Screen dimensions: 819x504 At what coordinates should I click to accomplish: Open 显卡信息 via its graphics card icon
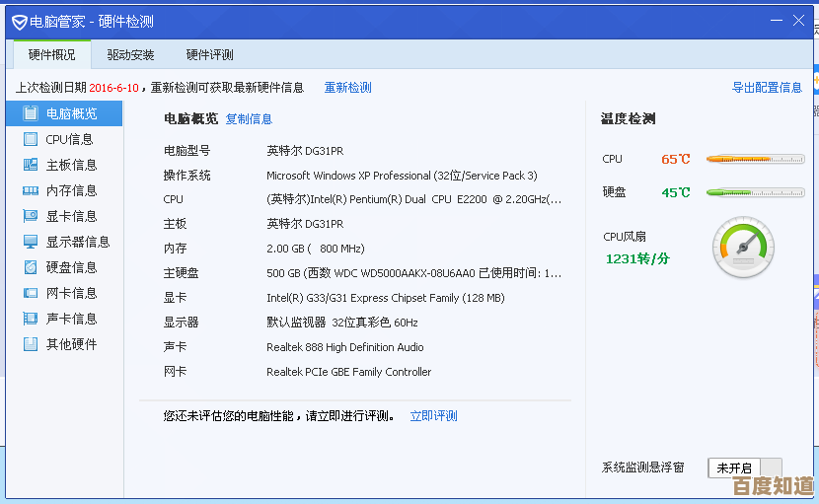(x=30, y=216)
